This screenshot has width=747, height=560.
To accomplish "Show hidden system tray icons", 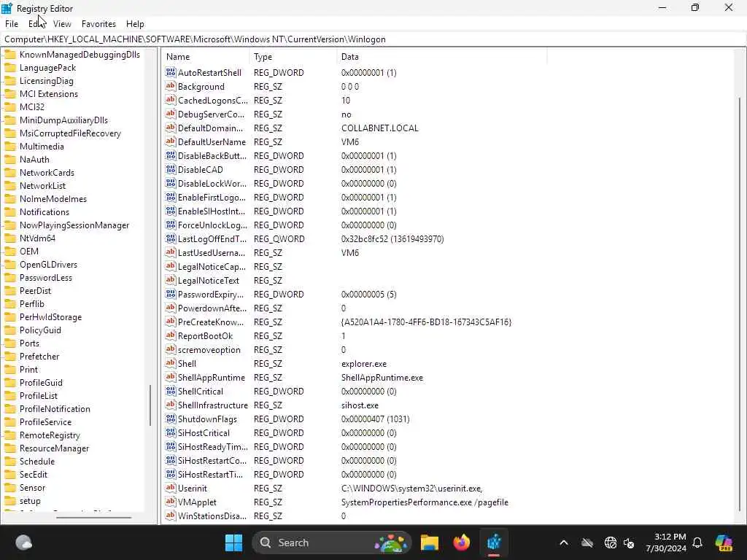I will pyautogui.click(x=564, y=542).
